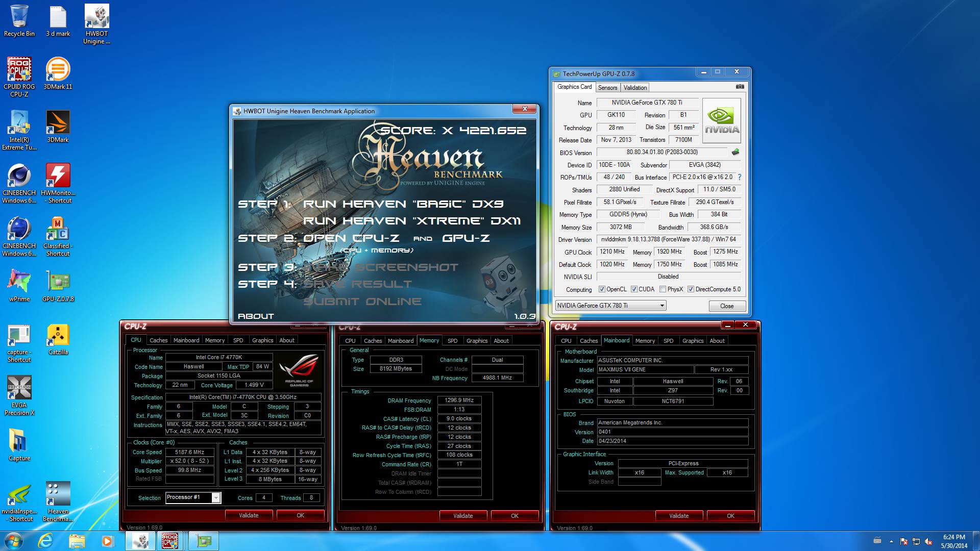Click the bus interface question mark
Screen dimensions: 980x551
[x=739, y=177]
